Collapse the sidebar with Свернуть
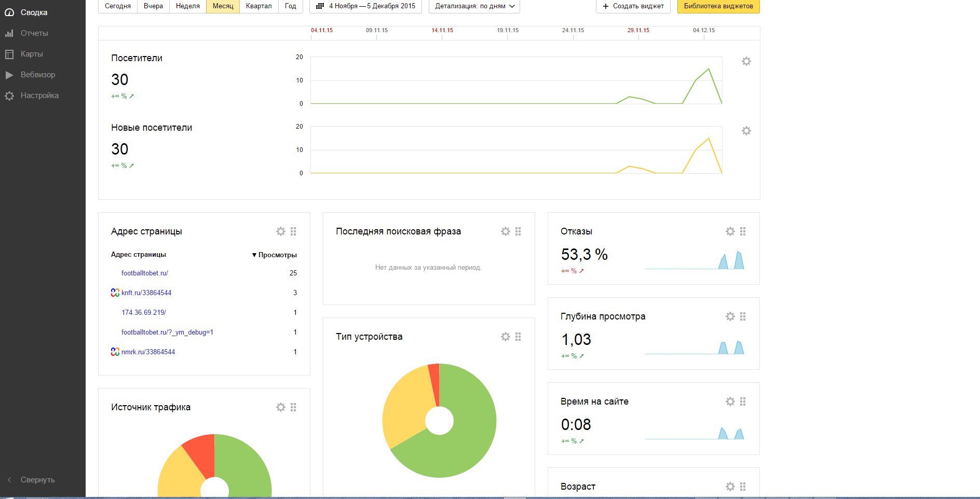980x499 pixels. tap(31, 480)
